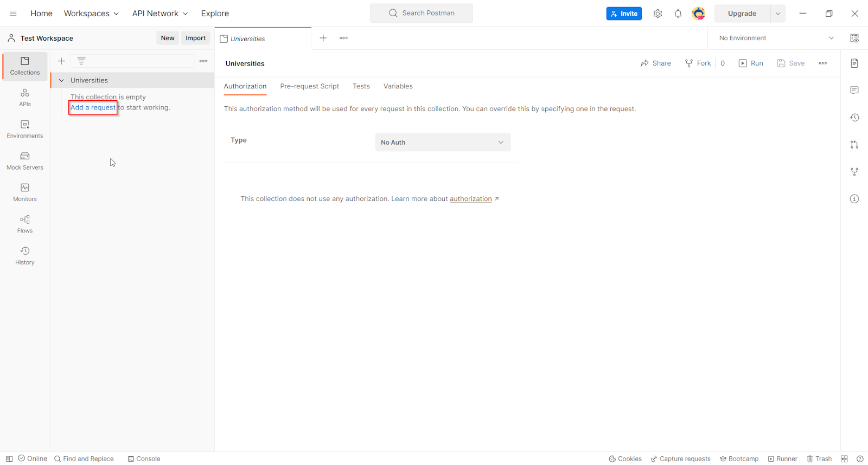868x465 pixels.
Task: Switch to the Pre-request Script tab
Action: (x=309, y=86)
